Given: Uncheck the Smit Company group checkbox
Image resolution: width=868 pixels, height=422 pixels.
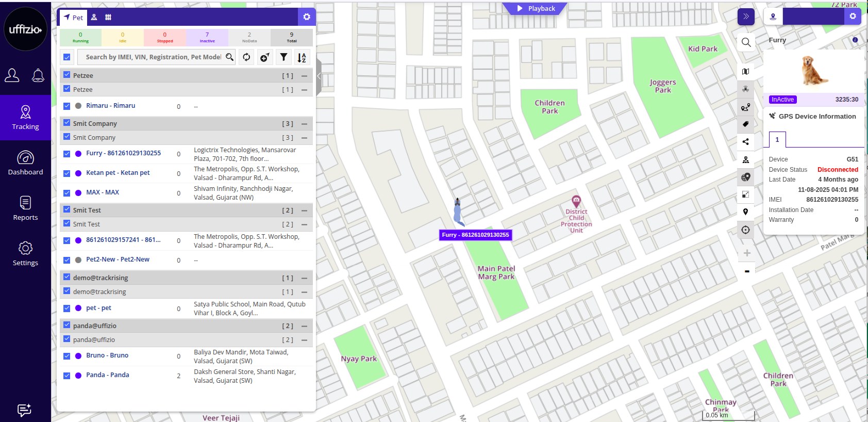Looking at the screenshot, I should [x=67, y=123].
